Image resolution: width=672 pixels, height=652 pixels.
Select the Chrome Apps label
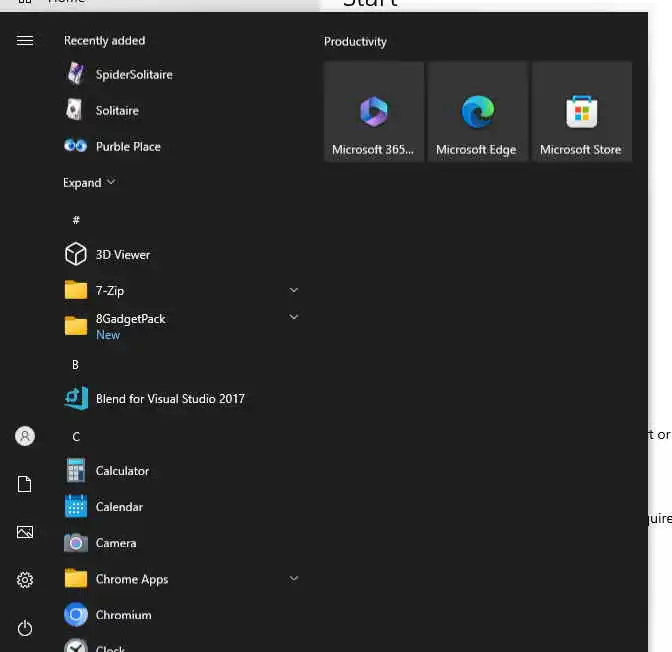click(x=132, y=579)
